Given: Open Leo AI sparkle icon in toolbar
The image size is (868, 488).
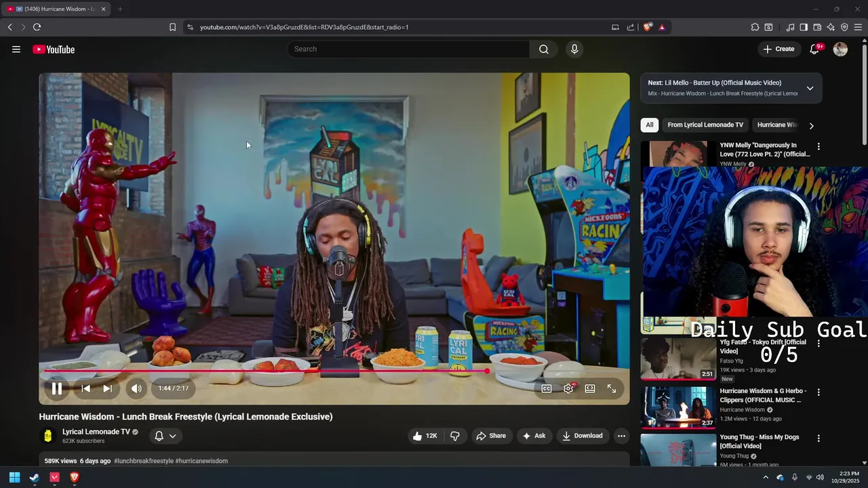Looking at the screenshot, I should (831, 27).
